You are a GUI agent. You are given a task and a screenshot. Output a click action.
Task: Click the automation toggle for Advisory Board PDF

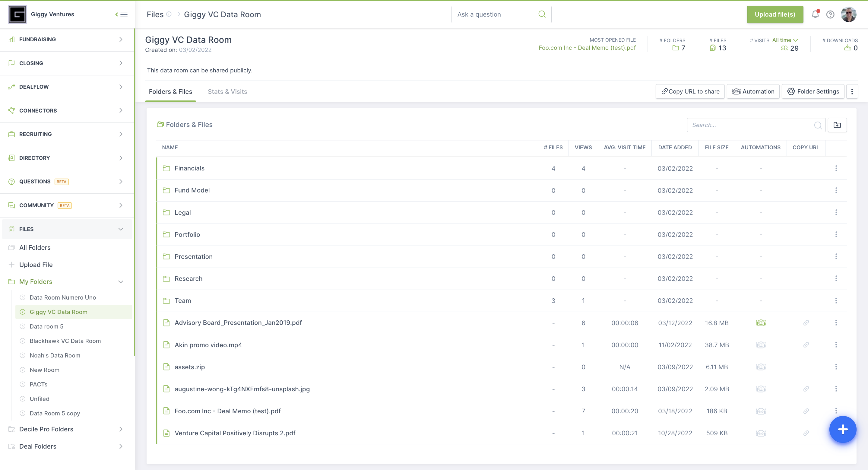(761, 322)
